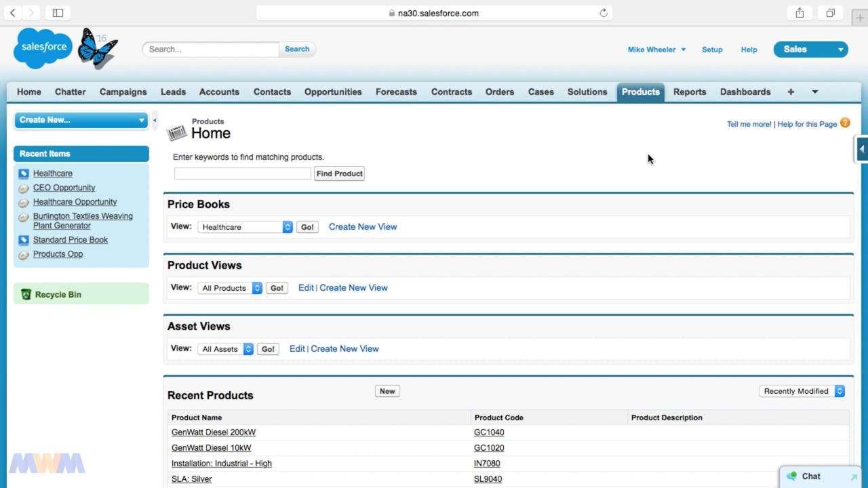
Task: Open Installation: Industrial - High product
Action: tap(222, 464)
